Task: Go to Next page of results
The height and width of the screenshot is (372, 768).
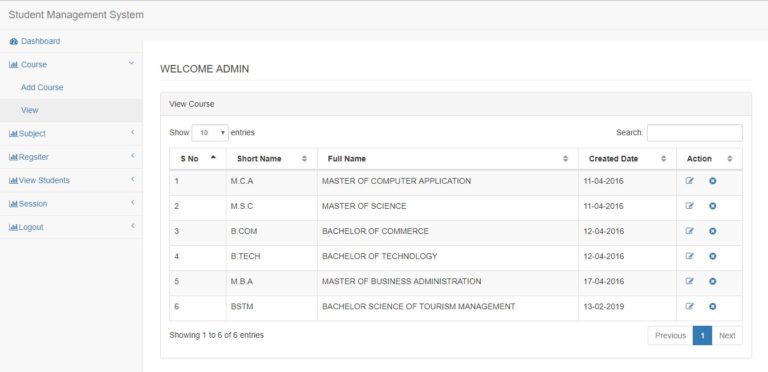Action: [727, 335]
